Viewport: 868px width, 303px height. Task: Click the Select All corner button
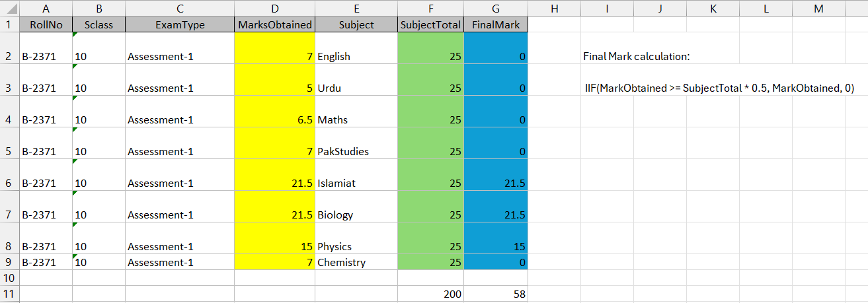(9, 9)
